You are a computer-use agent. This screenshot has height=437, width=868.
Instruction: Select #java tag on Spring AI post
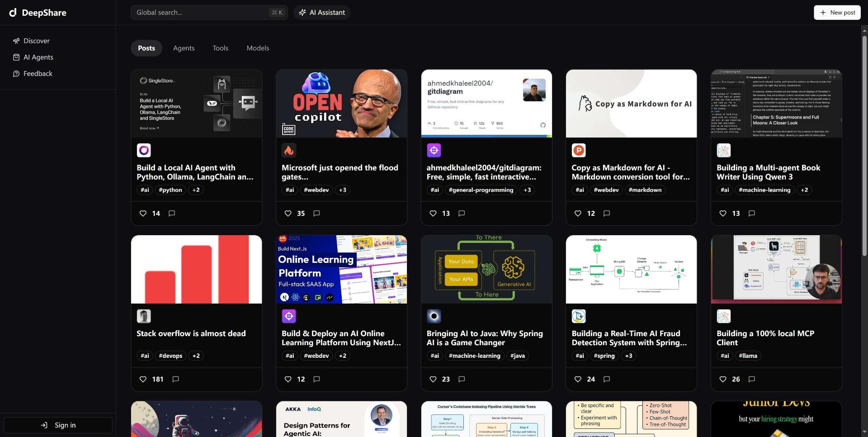click(x=518, y=356)
